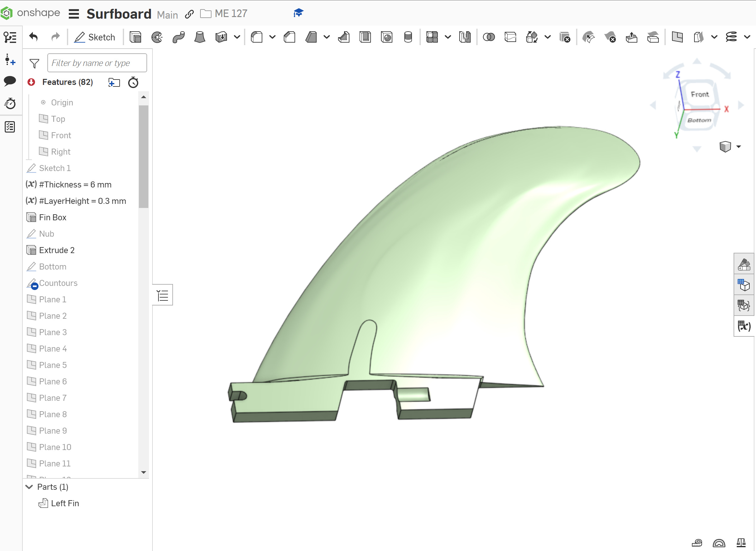Viewport: 756px width, 551px height.
Task: Click the Fillet tool icon
Action: pyautogui.click(x=257, y=37)
